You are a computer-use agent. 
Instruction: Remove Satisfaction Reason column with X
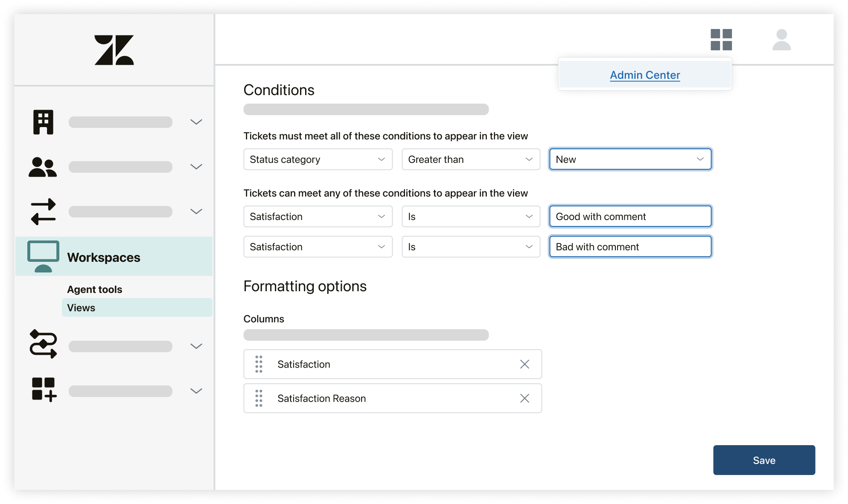tap(525, 398)
